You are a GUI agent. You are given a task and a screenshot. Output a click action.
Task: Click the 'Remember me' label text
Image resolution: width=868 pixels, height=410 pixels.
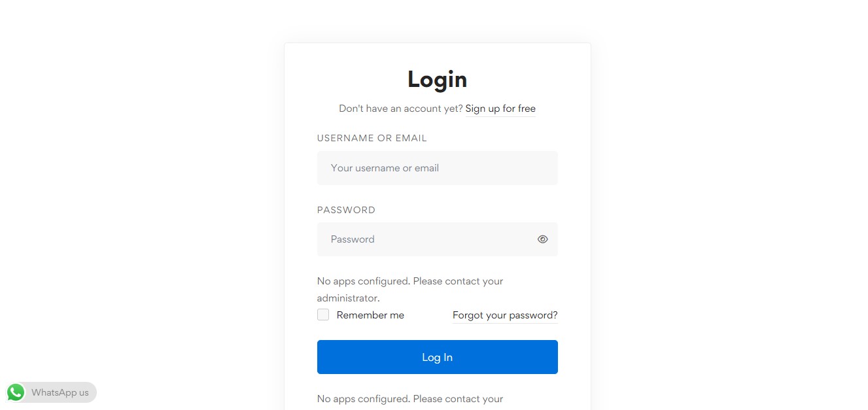click(x=370, y=315)
